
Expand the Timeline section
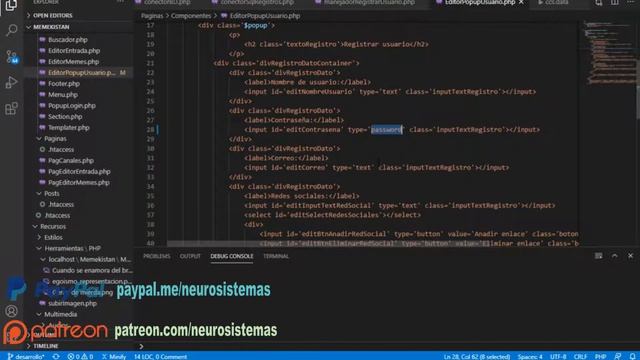click(46, 346)
